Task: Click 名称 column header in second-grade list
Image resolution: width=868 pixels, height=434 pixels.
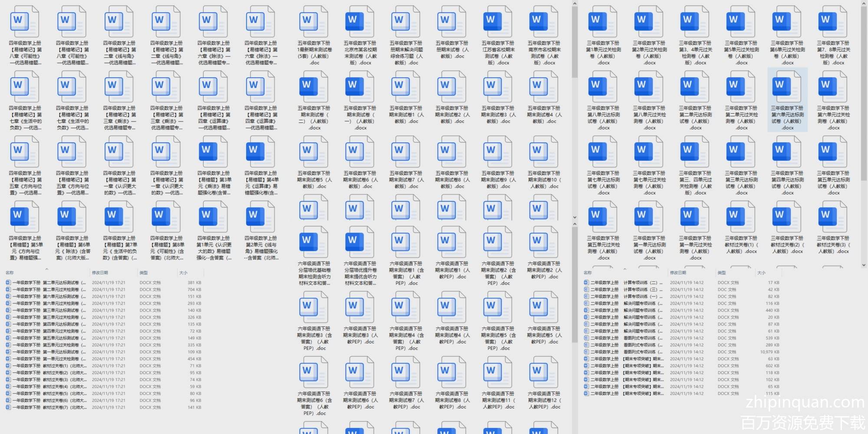Action: pyautogui.click(x=588, y=273)
